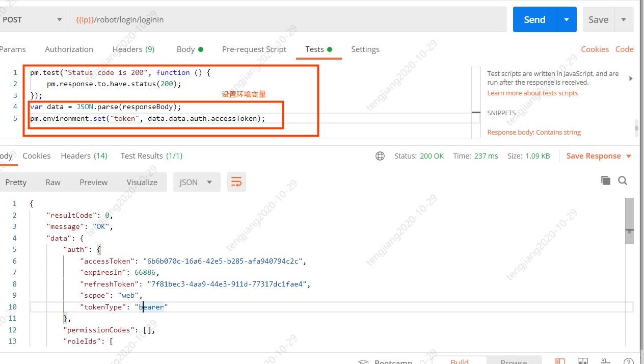This screenshot has height=364, width=644.
Task: Toggle line wrap icon next to JSON
Action: coord(236,182)
